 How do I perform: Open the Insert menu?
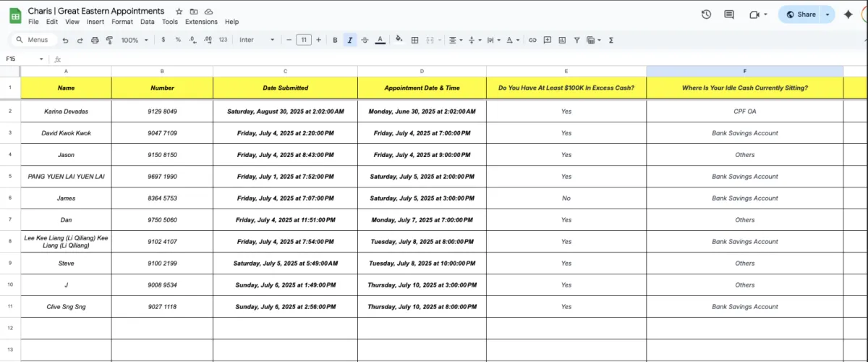coord(95,22)
